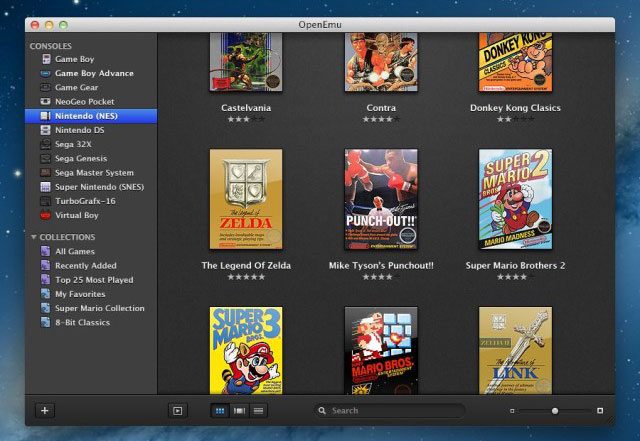Set star rating for Contra

[x=381, y=119]
